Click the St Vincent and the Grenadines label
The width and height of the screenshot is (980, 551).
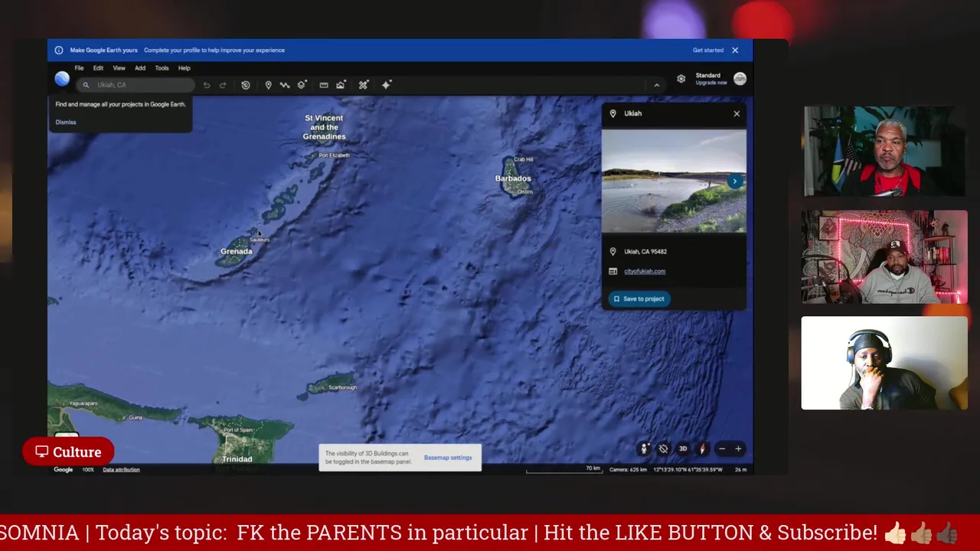(x=324, y=127)
